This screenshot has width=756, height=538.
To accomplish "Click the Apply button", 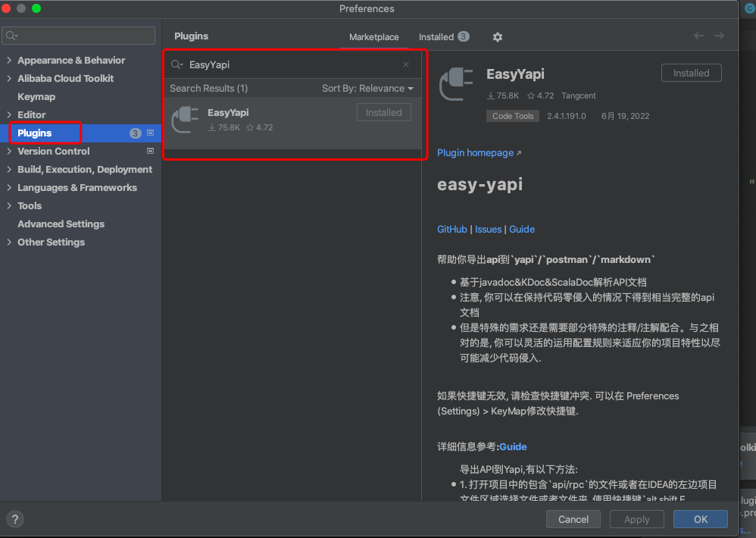I will click(637, 519).
